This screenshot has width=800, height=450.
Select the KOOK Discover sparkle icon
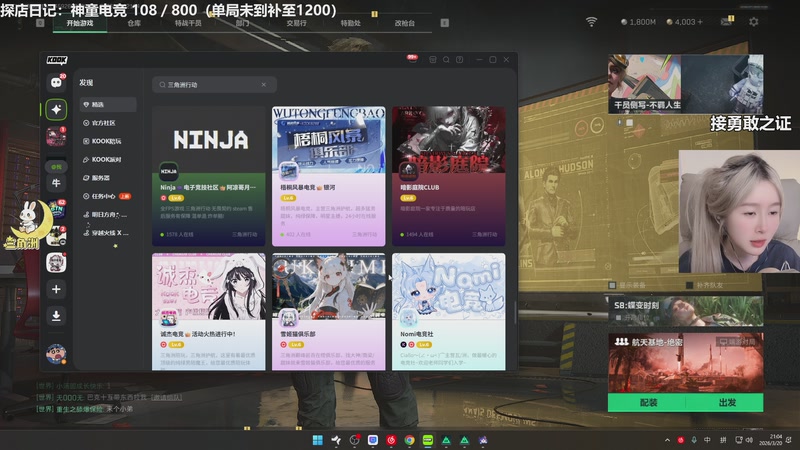pos(56,109)
